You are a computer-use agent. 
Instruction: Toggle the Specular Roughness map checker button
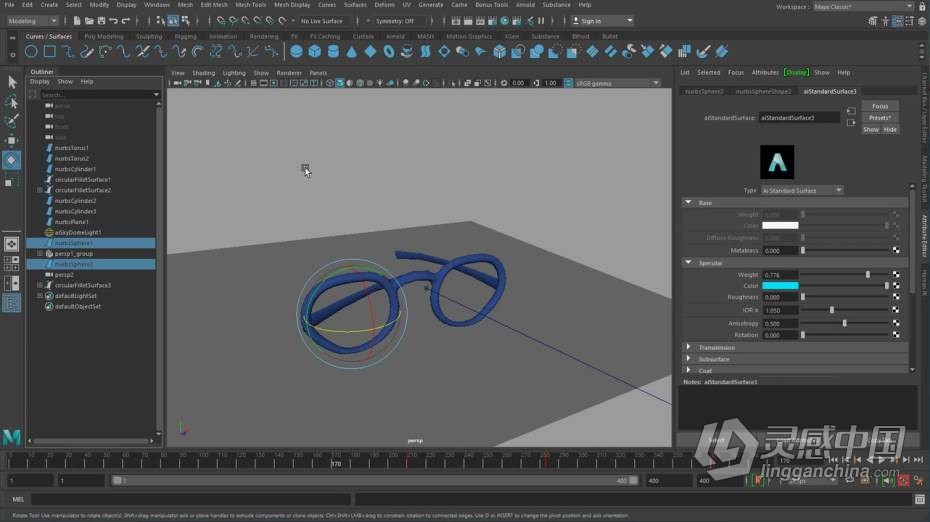point(896,297)
